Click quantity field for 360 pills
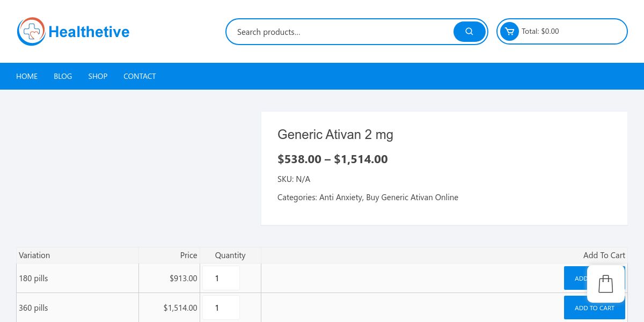Image resolution: width=644 pixels, height=322 pixels. click(x=221, y=308)
